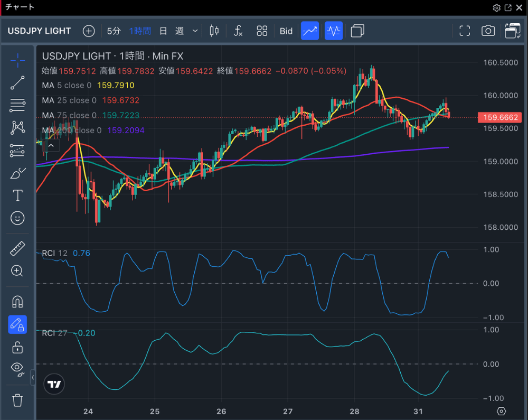
Task: Open the fx indicators menu
Action: (x=238, y=31)
